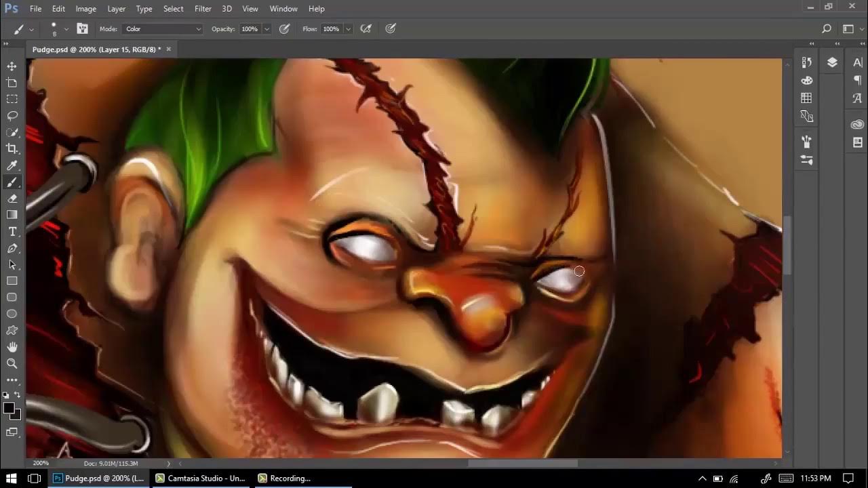The height and width of the screenshot is (488, 868).
Task: Open the brush preset picker dropdown
Action: click(x=66, y=29)
